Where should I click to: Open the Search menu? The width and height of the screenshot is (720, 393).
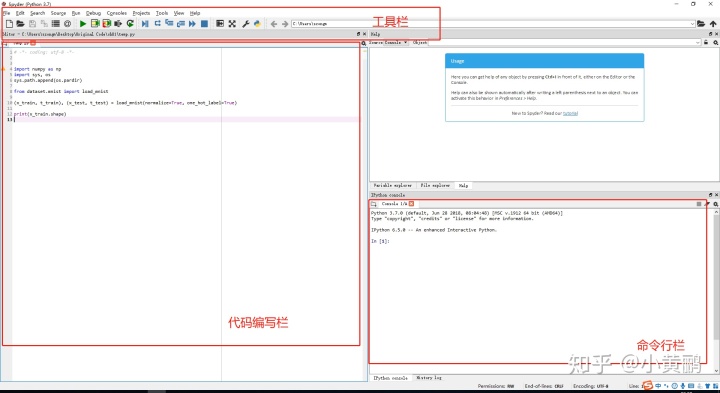[x=38, y=13]
